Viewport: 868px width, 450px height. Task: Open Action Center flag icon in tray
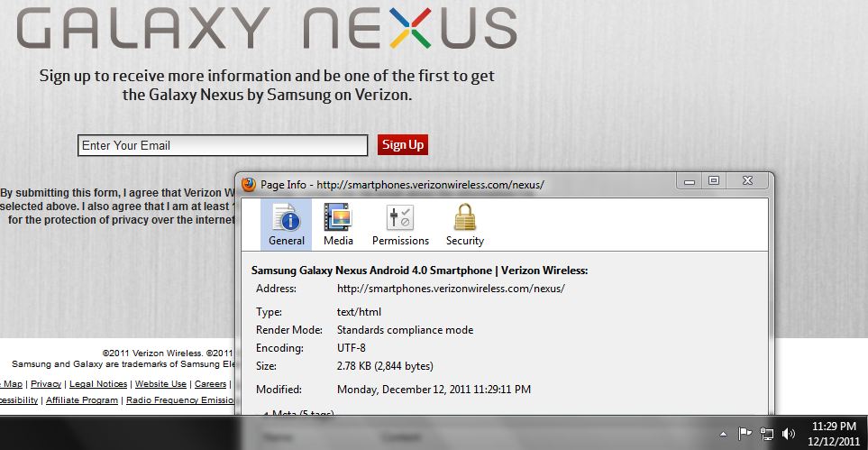[x=744, y=434]
